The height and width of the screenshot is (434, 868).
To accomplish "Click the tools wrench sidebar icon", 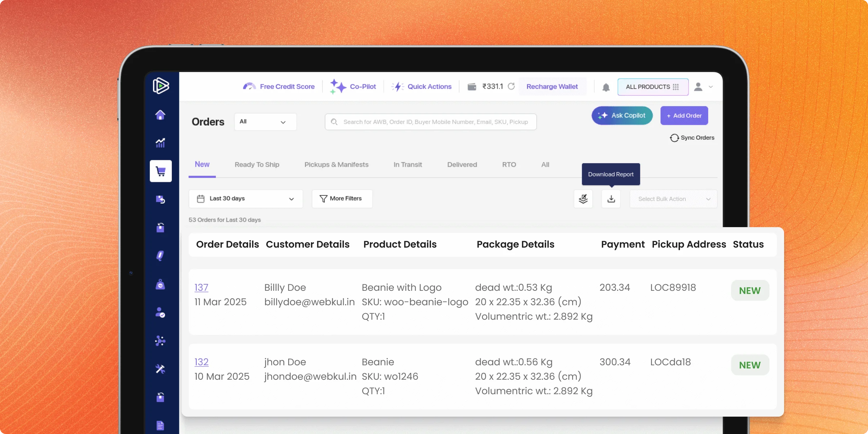I will click(x=160, y=369).
